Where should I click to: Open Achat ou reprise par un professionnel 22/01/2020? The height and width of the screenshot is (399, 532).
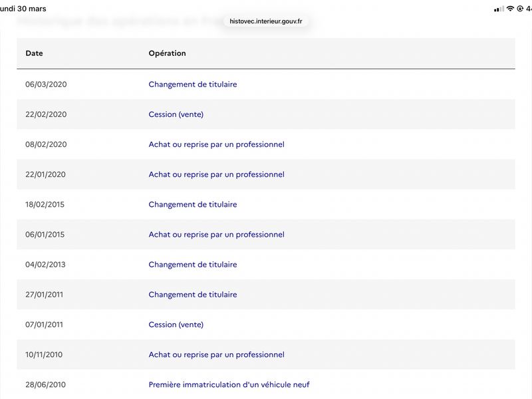click(217, 174)
